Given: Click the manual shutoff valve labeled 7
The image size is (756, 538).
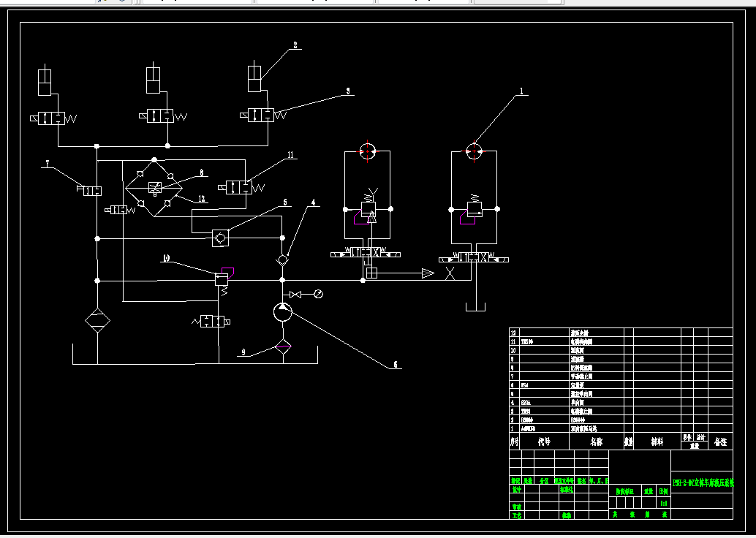Looking at the screenshot, I should pos(89,191).
